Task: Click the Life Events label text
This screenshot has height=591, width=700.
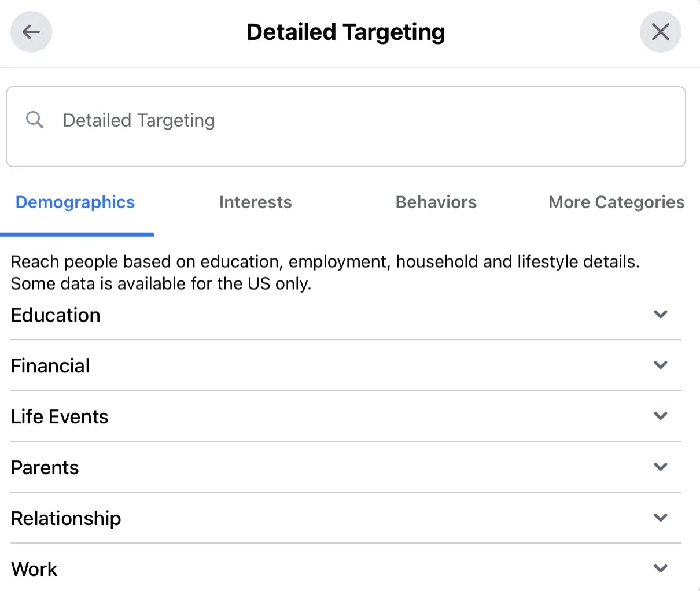Action: coord(60,417)
